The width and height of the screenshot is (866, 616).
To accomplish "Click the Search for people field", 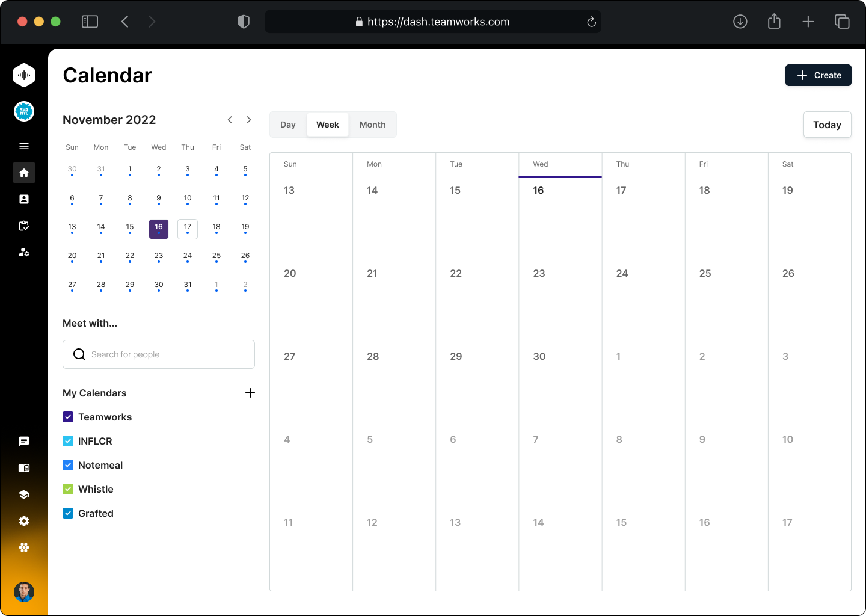I will click(x=159, y=354).
